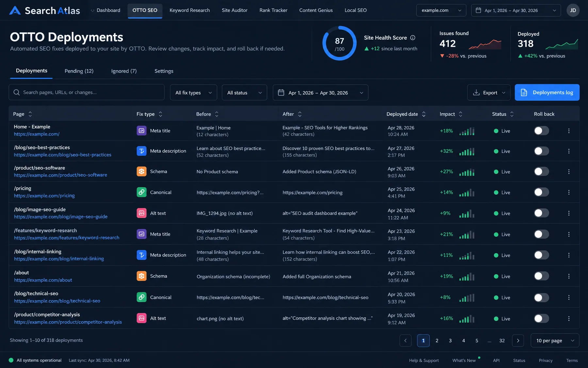Sort table by Impact column arrows
Viewport: 588px width, 368px height.
point(461,114)
